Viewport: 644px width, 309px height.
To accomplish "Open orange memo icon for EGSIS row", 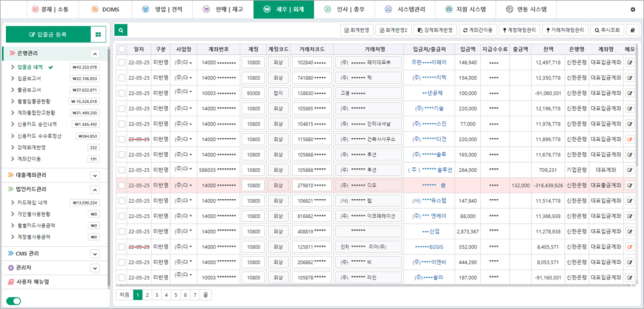I will tap(629, 247).
